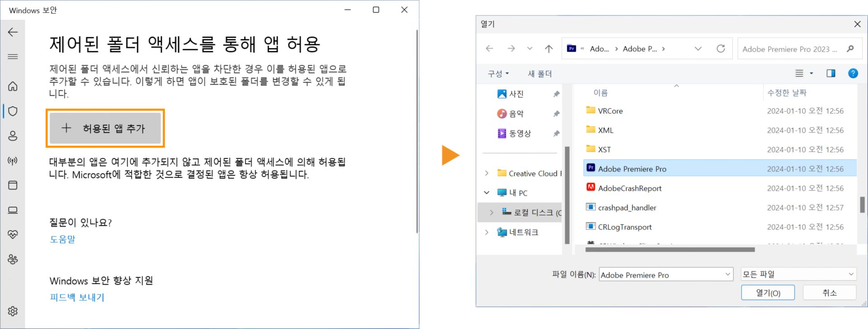
Task: Select 사진 in the navigation pane
Action: (516, 94)
